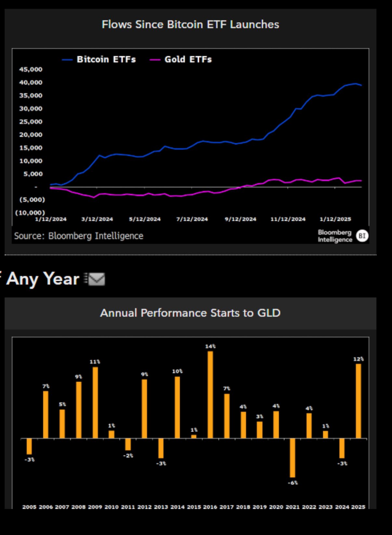
Task: Click the 2025 bar labeled 12%
Action: [359, 401]
